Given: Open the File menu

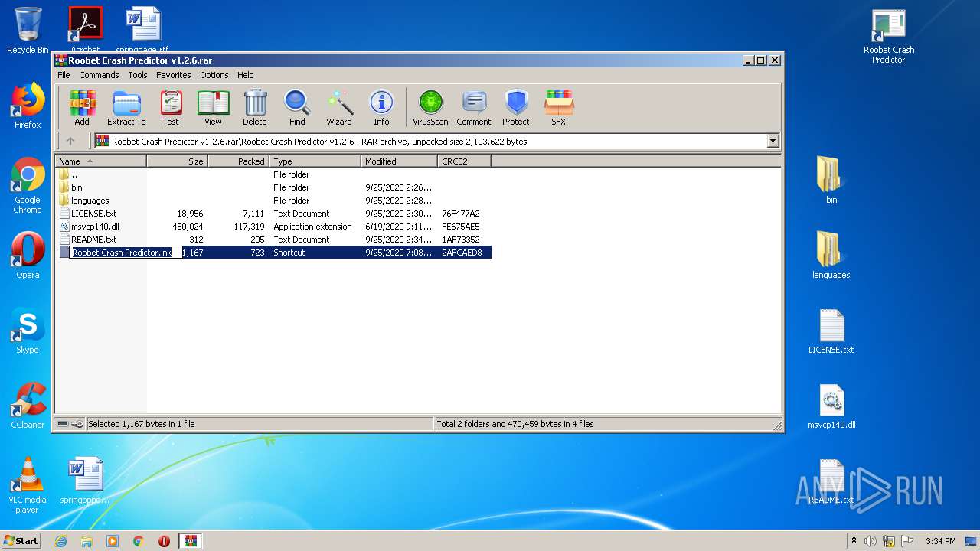Looking at the screenshot, I should [64, 75].
